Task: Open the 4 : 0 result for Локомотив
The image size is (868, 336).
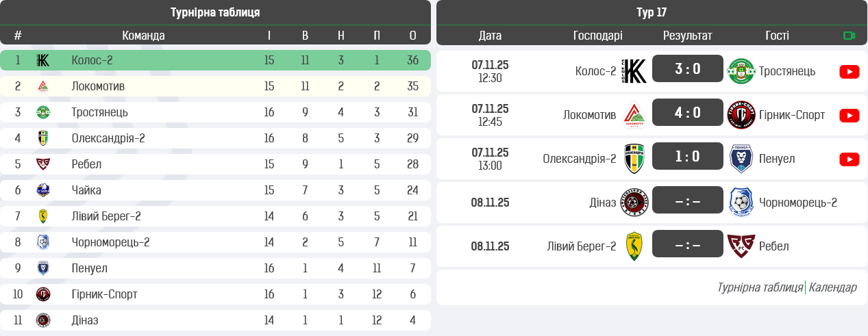Action: pyautogui.click(x=687, y=112)
